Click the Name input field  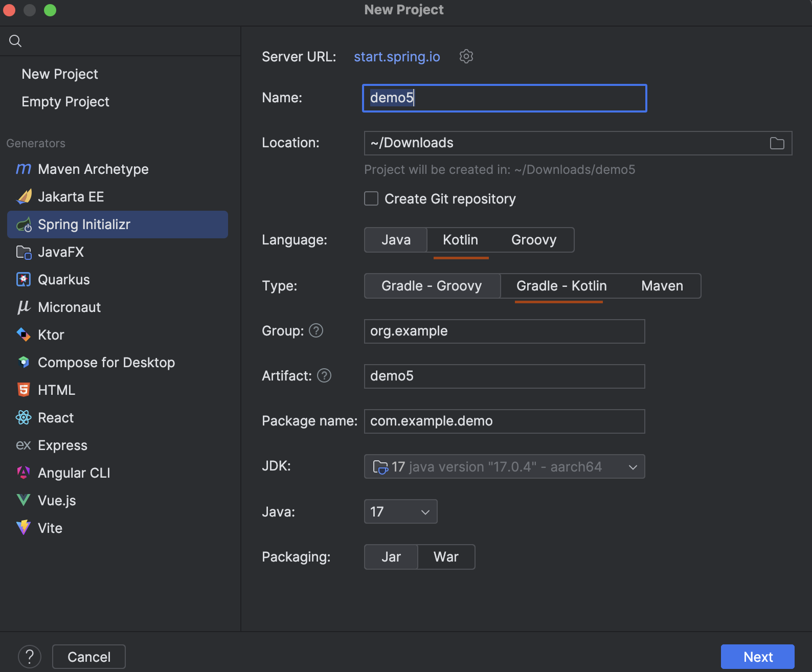[504, 98]
